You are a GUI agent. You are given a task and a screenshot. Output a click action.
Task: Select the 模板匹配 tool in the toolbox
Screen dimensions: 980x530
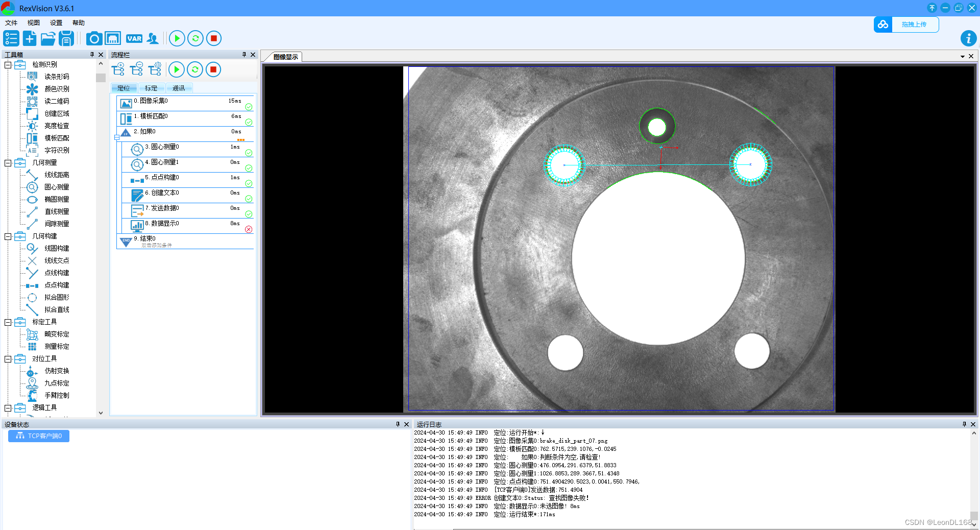[x=56, y=138]
